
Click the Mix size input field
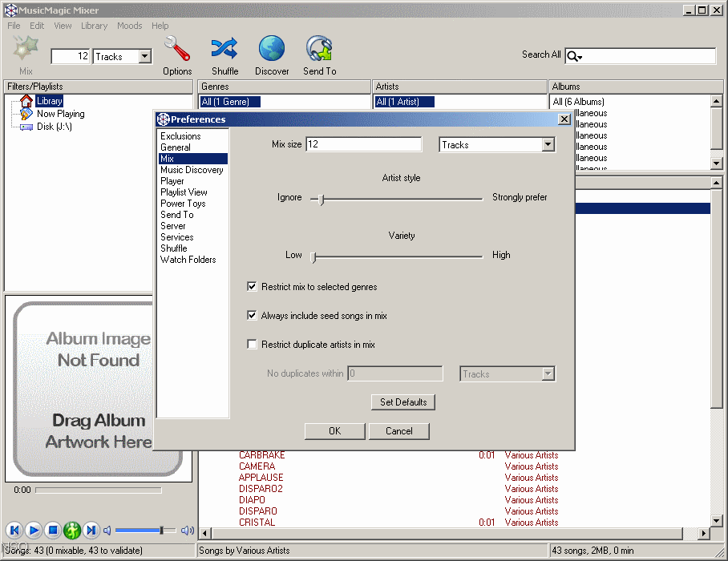click(x=363, y=144)
